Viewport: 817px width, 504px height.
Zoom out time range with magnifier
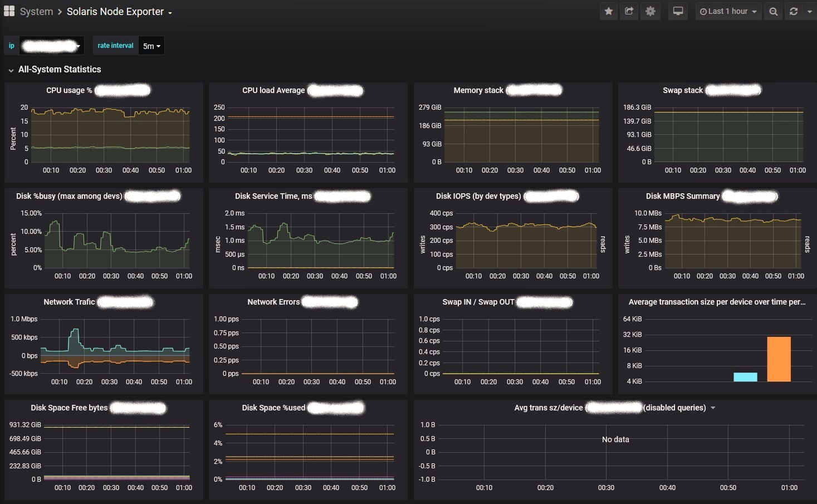coord(773,11)
